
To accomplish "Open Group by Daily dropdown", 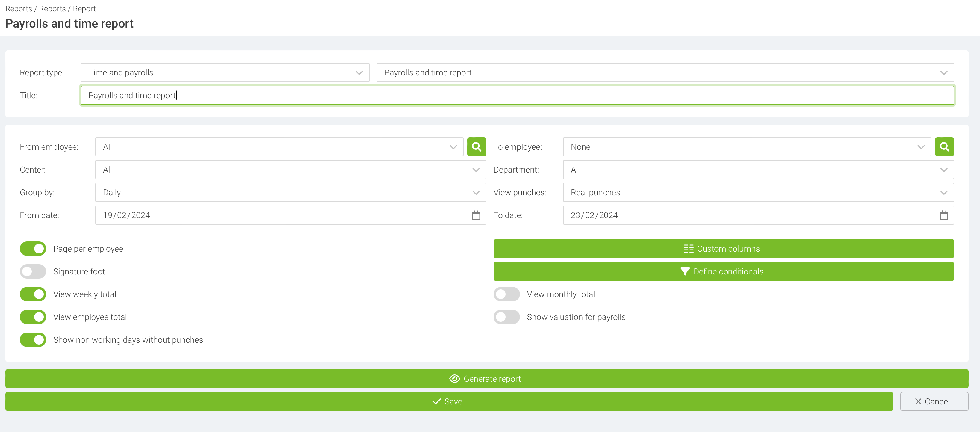I will pyautogui.click(x=291, y=193).
